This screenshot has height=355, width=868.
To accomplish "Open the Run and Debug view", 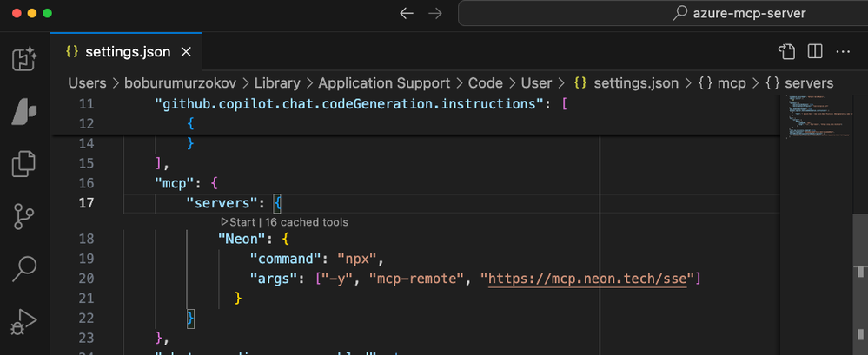I will pyautogui.click(x=24, y=322).
